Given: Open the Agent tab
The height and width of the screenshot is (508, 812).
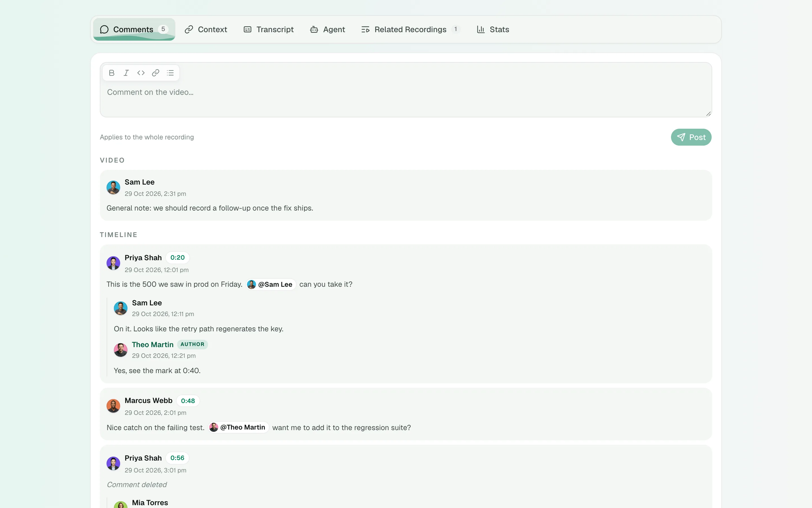Looking at the screenshot, I should (328, 29).
